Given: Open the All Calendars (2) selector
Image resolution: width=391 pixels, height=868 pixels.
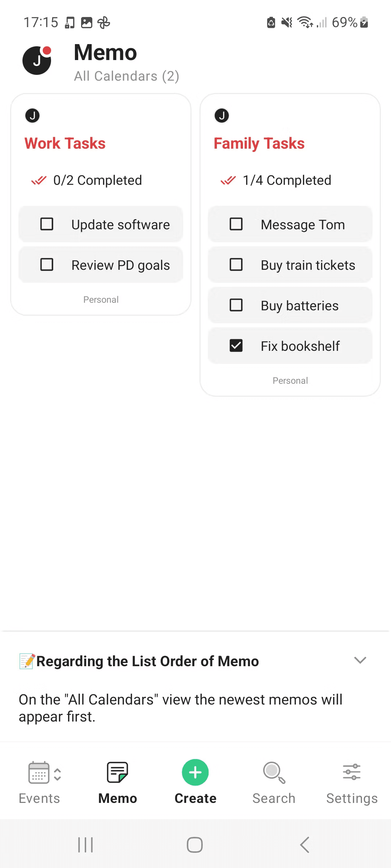Looking at the screenshot, I should tap(126, 76).
